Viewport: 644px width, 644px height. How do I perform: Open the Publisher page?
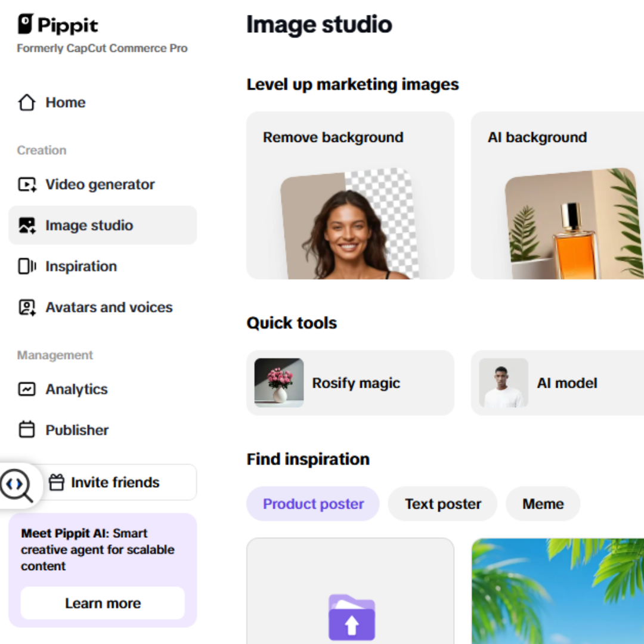(x=103, y=430)
